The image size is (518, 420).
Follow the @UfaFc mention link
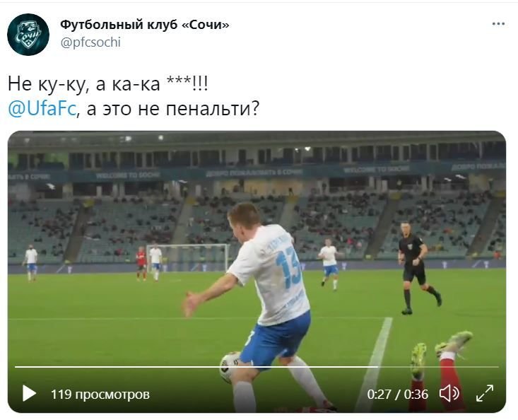point(42,108)
